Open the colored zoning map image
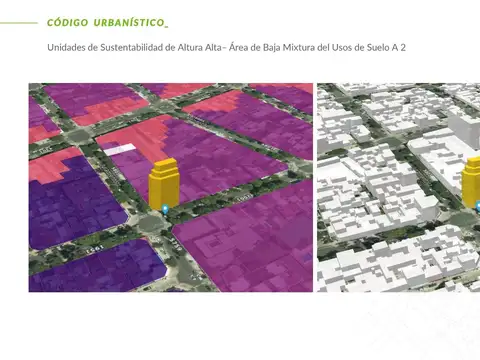The image size is (480, 360). coord(171,187)
